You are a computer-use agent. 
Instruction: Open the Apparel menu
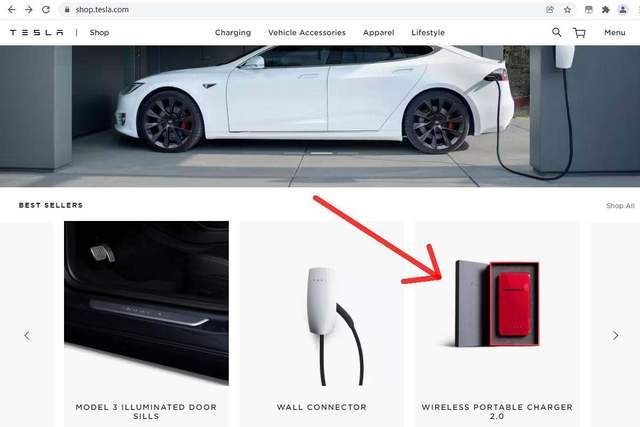(378, 33)
